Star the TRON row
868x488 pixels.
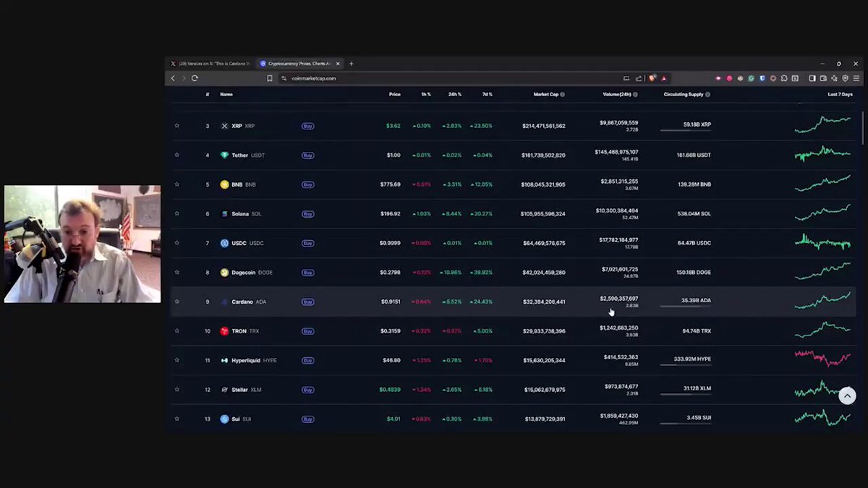[x=176, y=331]
